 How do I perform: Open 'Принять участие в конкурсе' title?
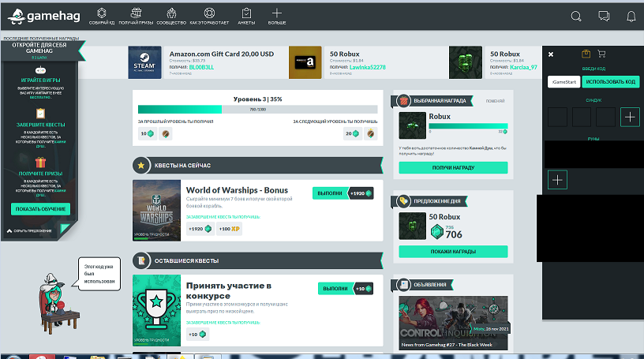coord(229,290)
